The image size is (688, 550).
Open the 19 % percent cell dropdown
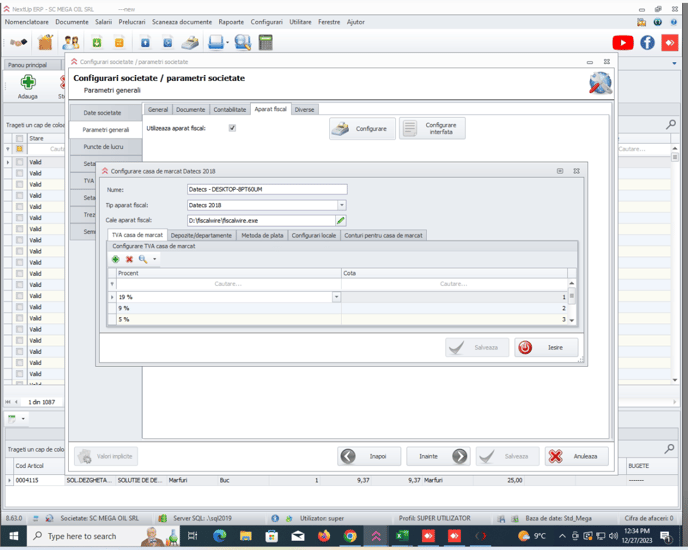click(336, 297)
